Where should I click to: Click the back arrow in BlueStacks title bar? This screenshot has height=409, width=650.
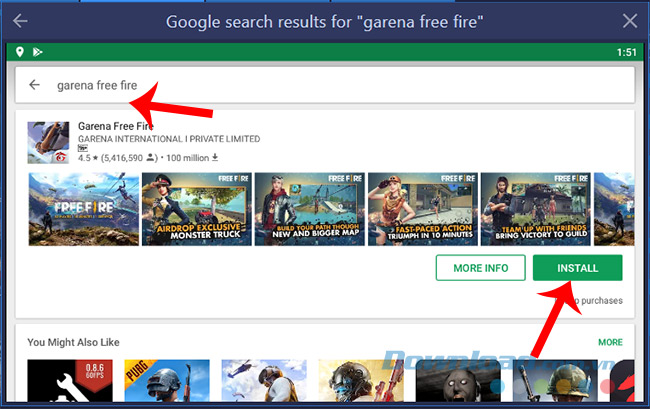(20, 21)
